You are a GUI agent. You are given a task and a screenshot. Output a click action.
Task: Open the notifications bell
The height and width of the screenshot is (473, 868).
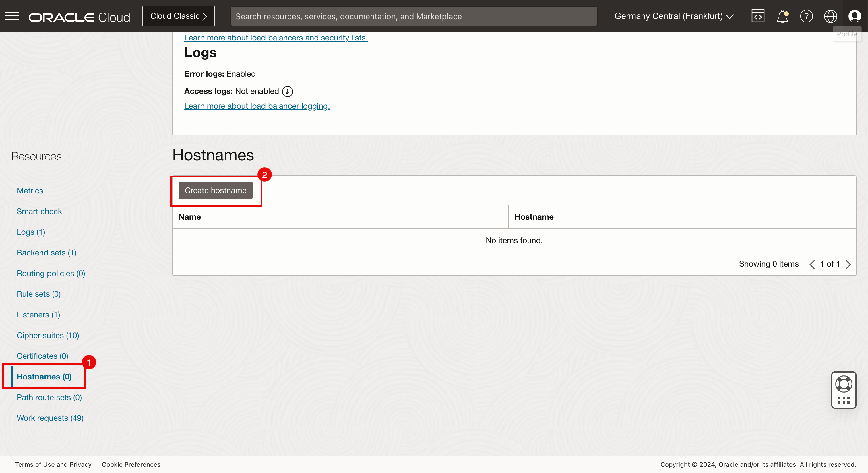click(782, 16)
